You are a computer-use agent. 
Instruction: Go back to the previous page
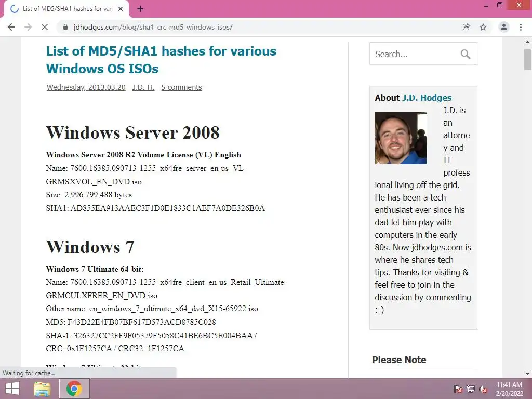click(x=11, y=27)
